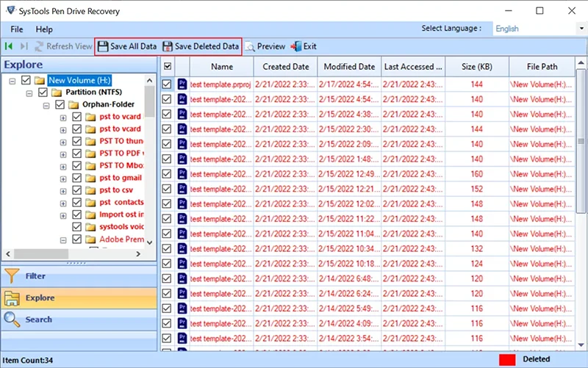The height and width of the screenshot is (368, 588).
Task: Click the SysTools app logo icon
Action: coord(11,10)
